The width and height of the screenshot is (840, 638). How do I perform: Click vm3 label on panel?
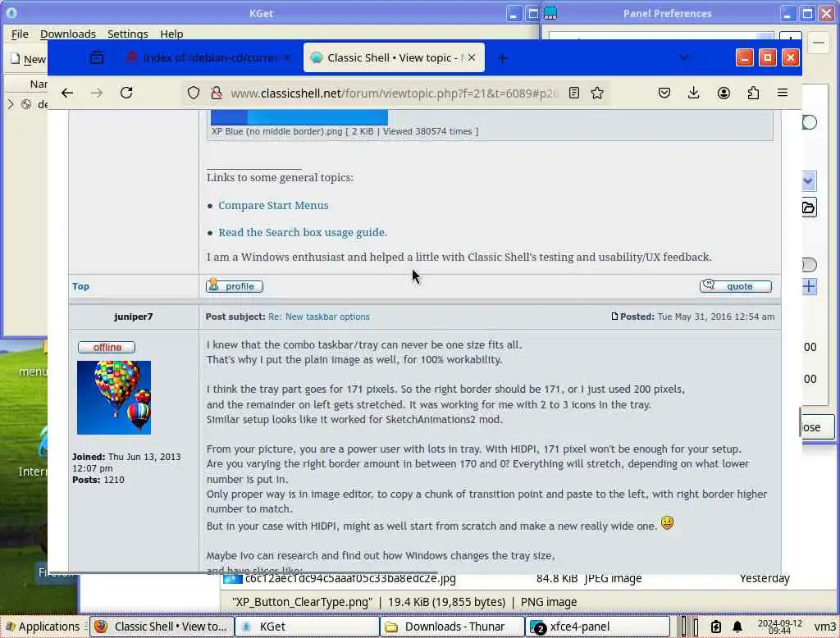pyautogui.click(x=824, y=627)
